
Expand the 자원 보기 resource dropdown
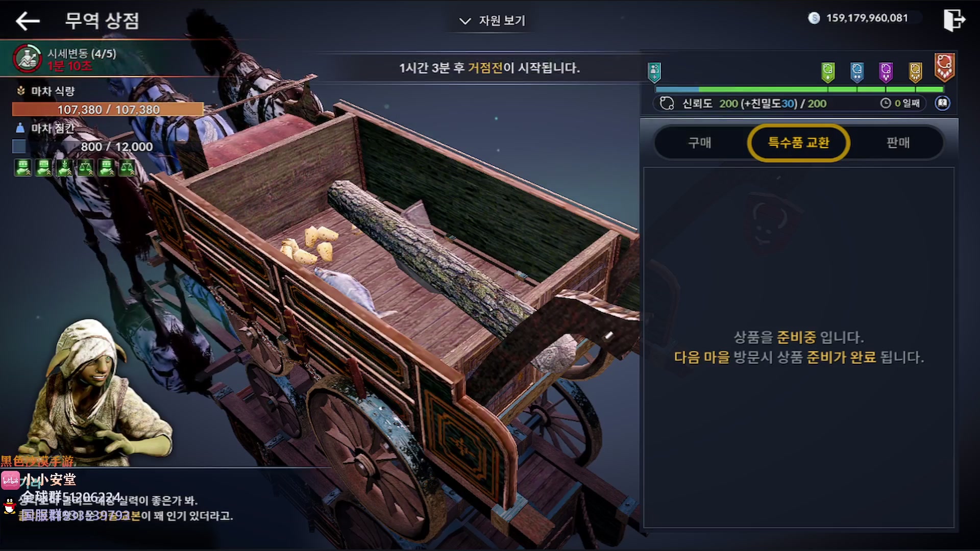(493, 21)
